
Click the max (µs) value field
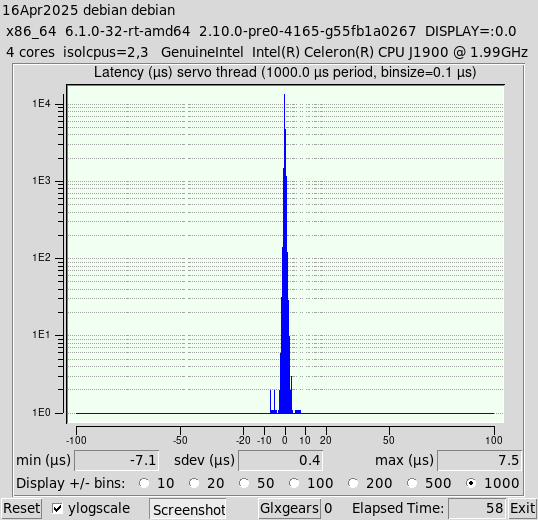click(480, 460)
